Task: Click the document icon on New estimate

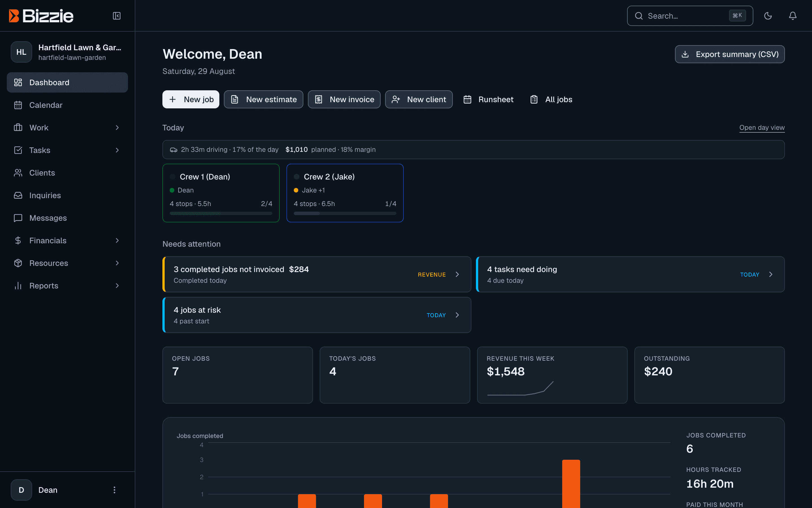Action: pos(235,99)
